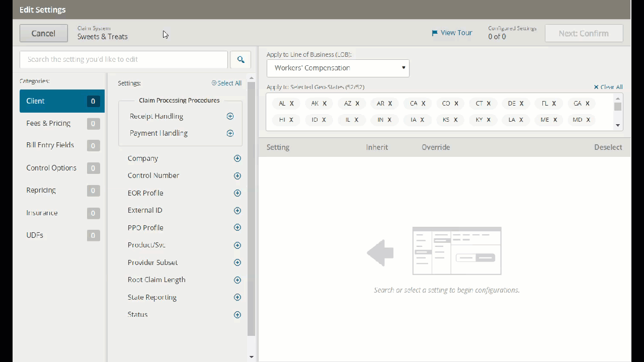Click the Provider Subset setting label
The image size is (644, 362).
(x=152, y=262)
